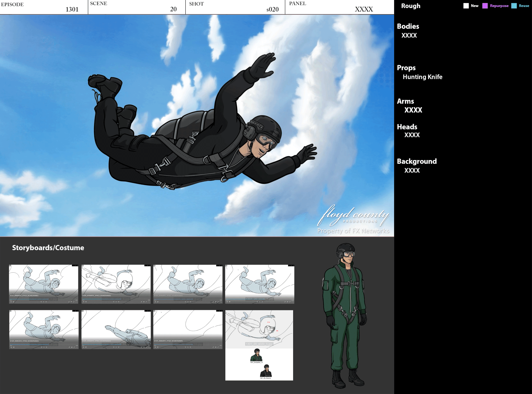Select the scene number 20

pos(173,9)
